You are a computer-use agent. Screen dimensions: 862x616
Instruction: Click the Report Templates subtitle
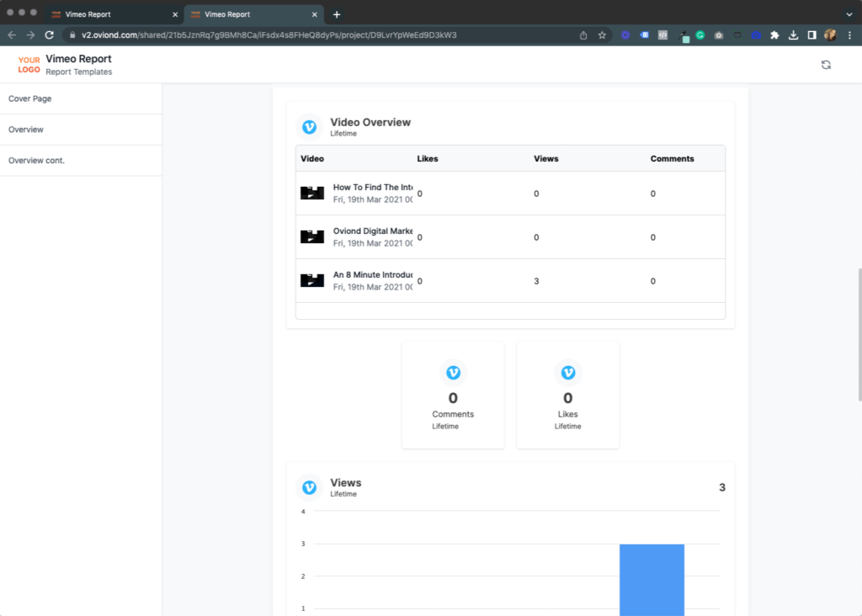click(78, 72)
